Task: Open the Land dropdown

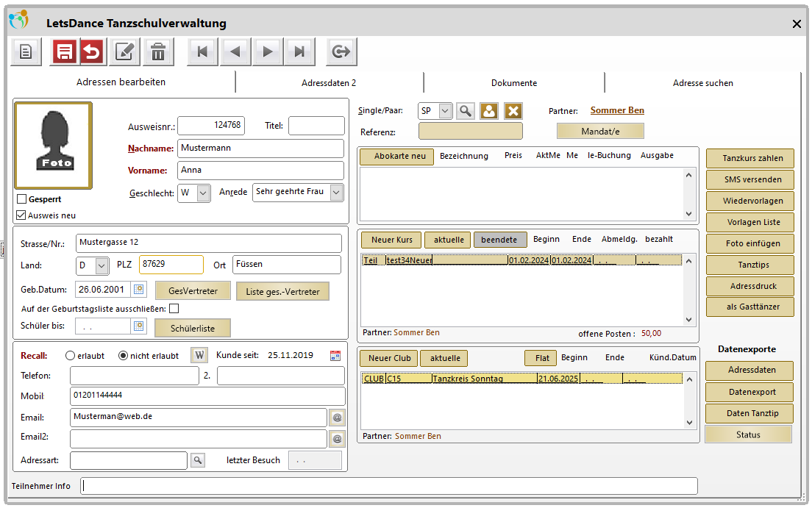Action: [101, 266]
